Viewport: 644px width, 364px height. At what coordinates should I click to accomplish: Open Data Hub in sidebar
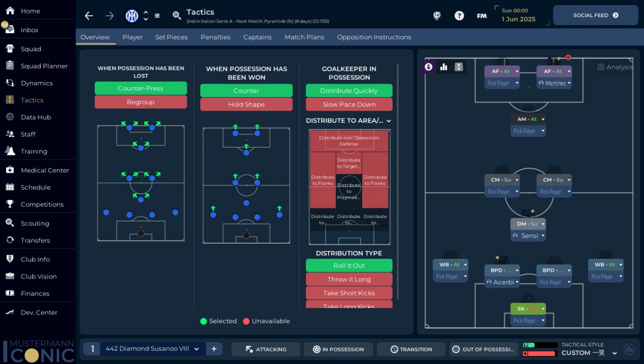pos(38,117)
